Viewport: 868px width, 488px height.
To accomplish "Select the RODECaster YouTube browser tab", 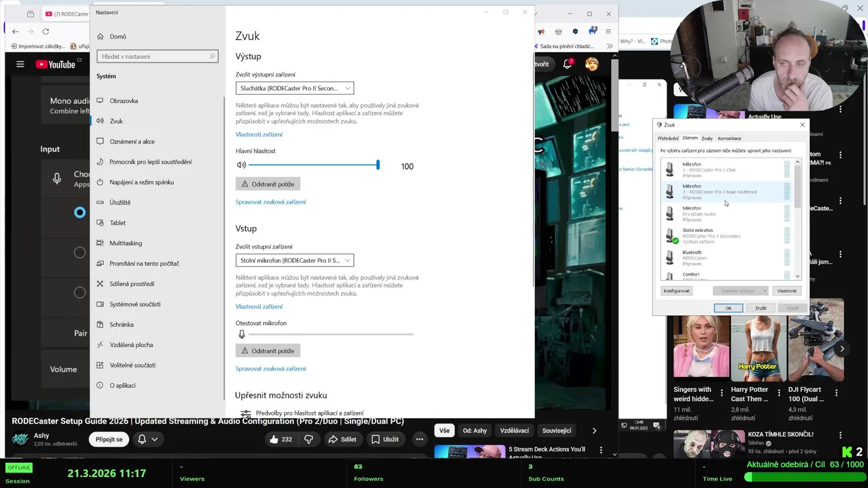I will click(x=66, y=14).
